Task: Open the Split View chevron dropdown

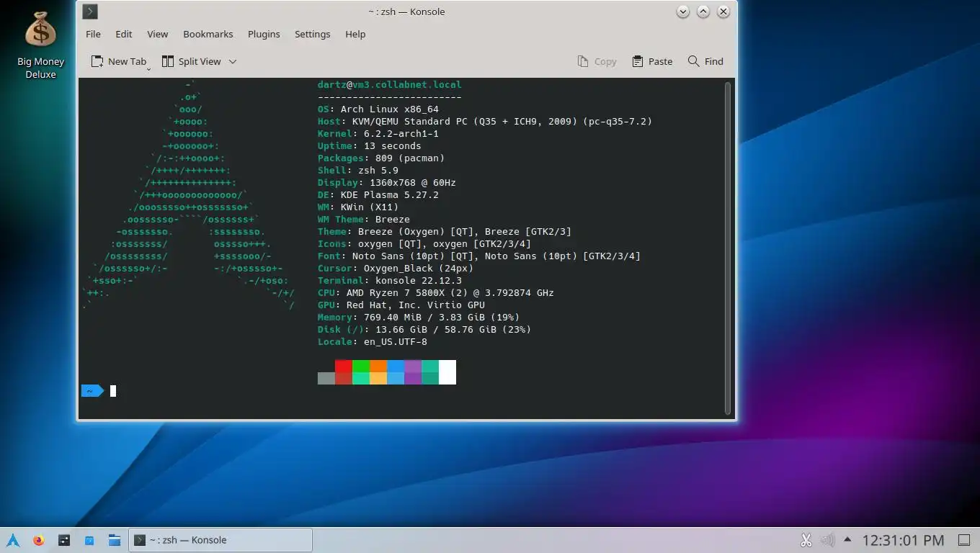Action: (x=233, y=61)
